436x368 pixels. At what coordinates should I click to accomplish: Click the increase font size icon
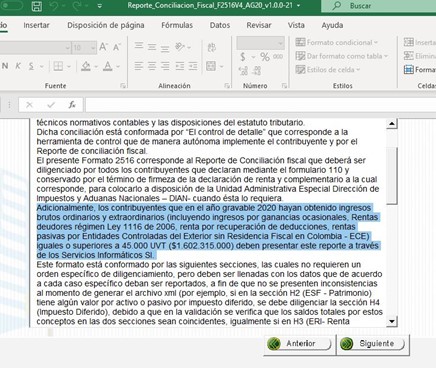tap(103, 47)
